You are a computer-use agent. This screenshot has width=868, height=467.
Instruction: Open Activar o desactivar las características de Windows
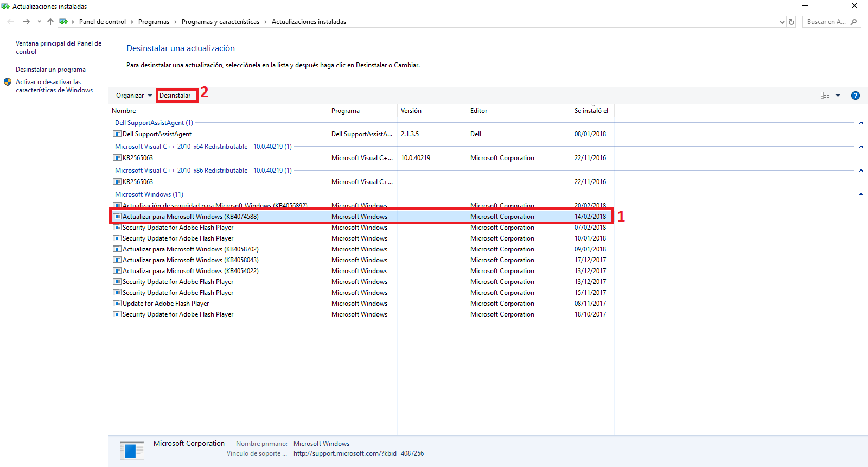(54, 86)
